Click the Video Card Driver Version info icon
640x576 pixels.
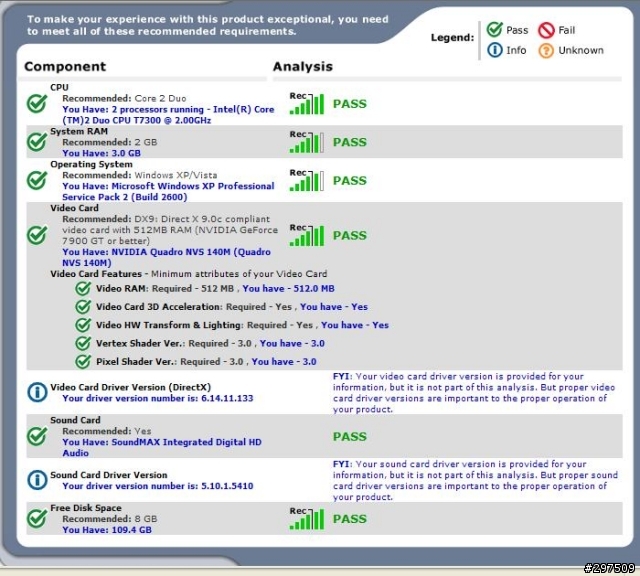point(37,392)
